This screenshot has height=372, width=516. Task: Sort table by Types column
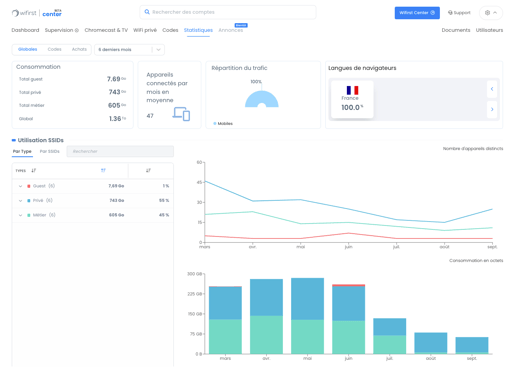coord(34,171)
